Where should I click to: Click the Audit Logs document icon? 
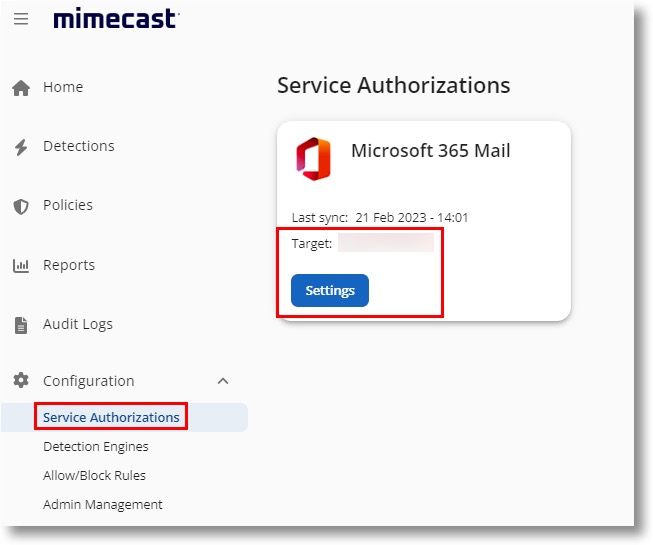[21, 325]
